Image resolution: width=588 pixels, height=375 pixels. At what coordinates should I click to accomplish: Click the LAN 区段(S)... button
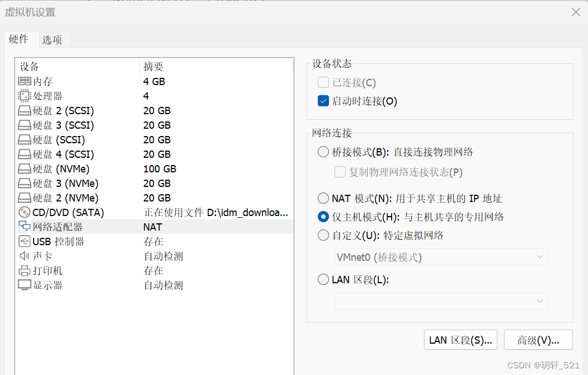pos(460,340)
